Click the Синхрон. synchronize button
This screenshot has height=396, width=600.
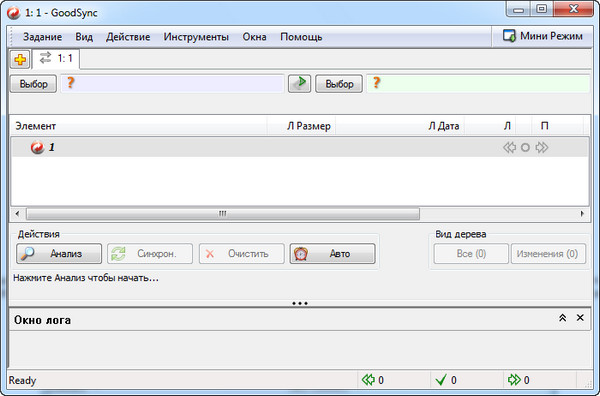coord(150,254)
